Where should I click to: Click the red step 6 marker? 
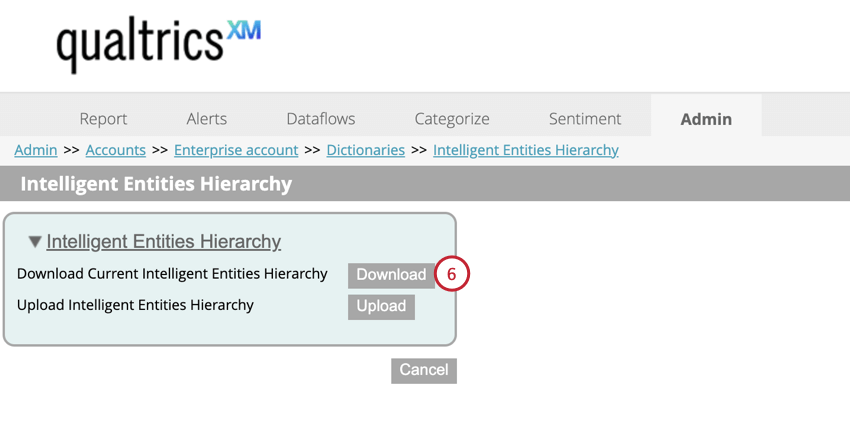[451, 274]
